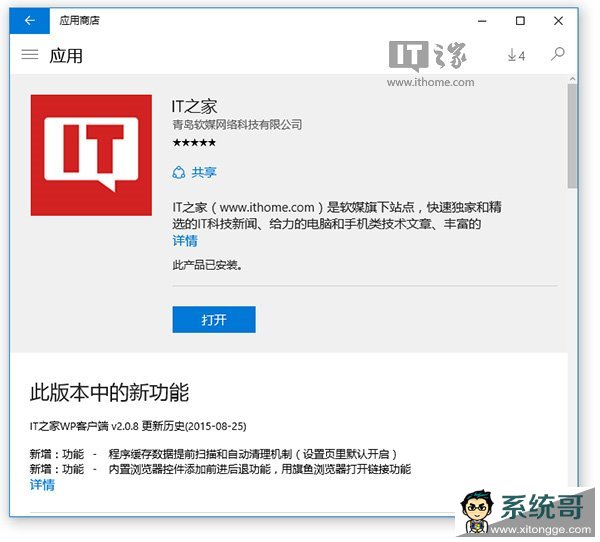Click the app description paragraph

(x=337, y=215)
